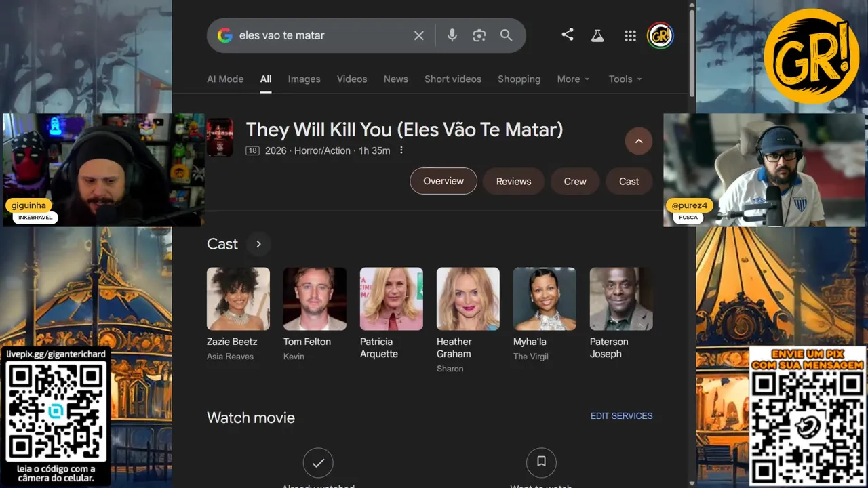Open the Tools dropdown
868x488 pixels.
(625, 79)
